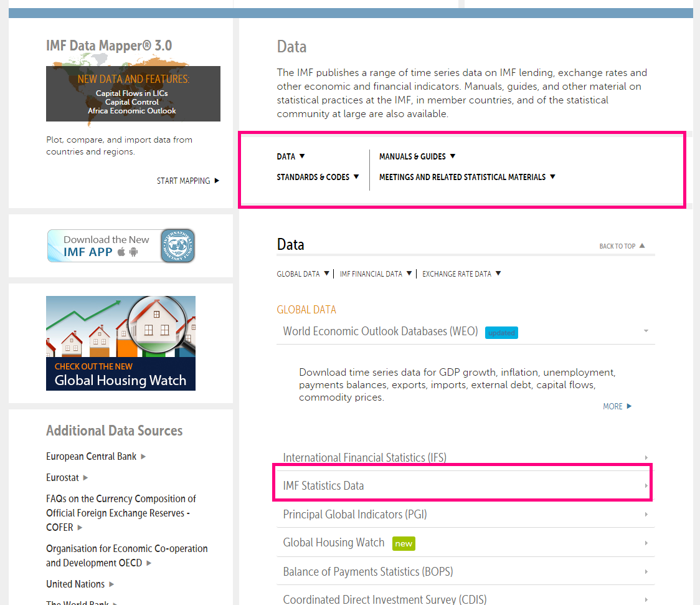Click the Apple icon in the IMF APP banner

tap(121, 252)
